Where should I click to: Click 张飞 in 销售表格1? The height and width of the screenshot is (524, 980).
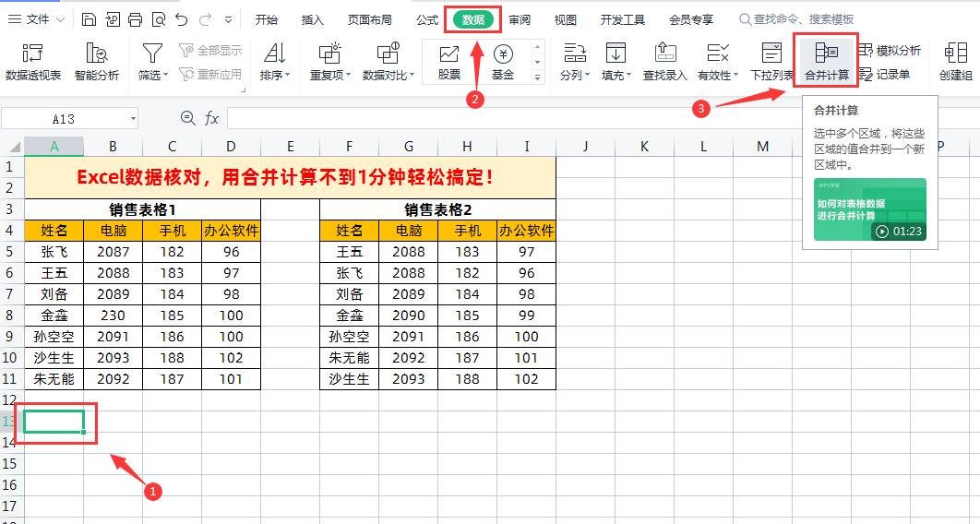pos(54,252)
